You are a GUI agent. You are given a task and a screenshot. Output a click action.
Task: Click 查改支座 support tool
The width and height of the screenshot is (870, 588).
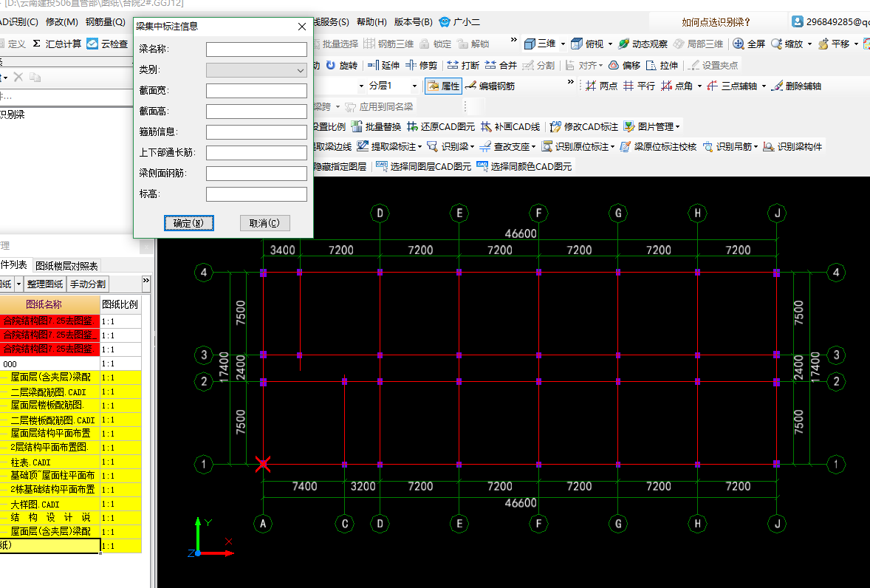(x=507, y=146)
